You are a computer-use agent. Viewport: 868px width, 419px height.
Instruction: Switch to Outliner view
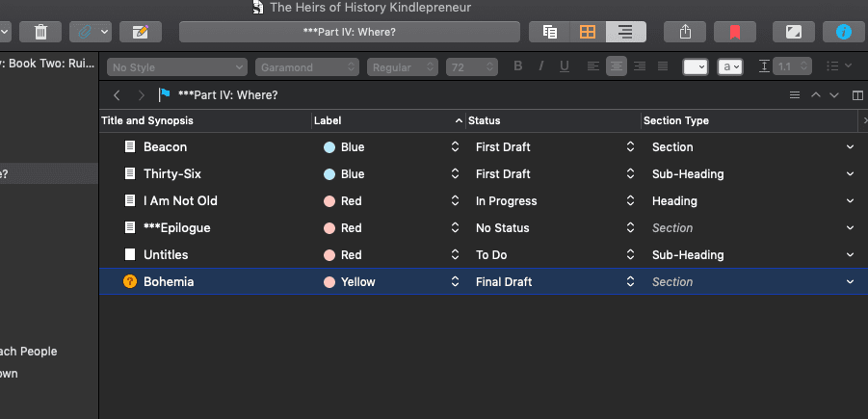[625, 32]
